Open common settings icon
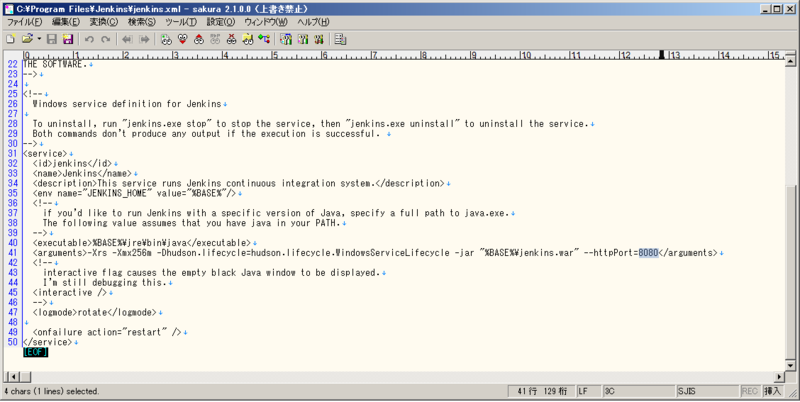Viewport: 800px width, 402px height. (319, 39)
